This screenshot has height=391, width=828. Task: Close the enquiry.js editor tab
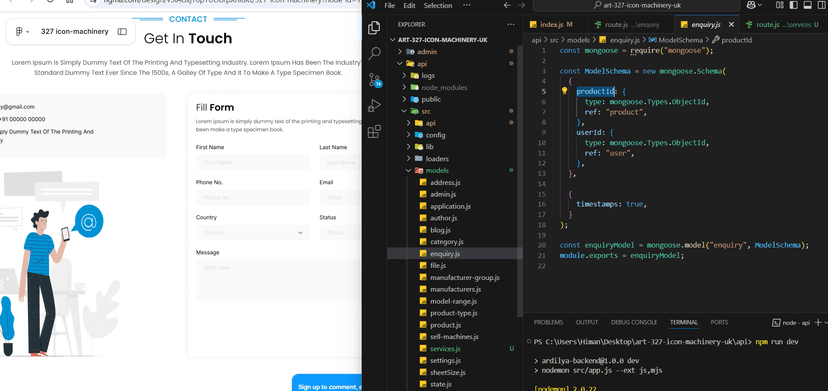click(x=731, y=24)
